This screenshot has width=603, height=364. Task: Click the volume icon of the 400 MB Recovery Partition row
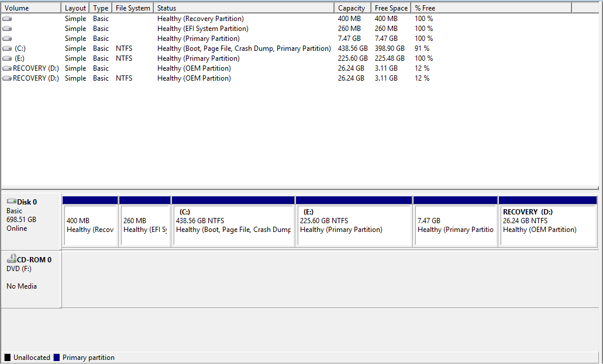click(x=7, y=19)
